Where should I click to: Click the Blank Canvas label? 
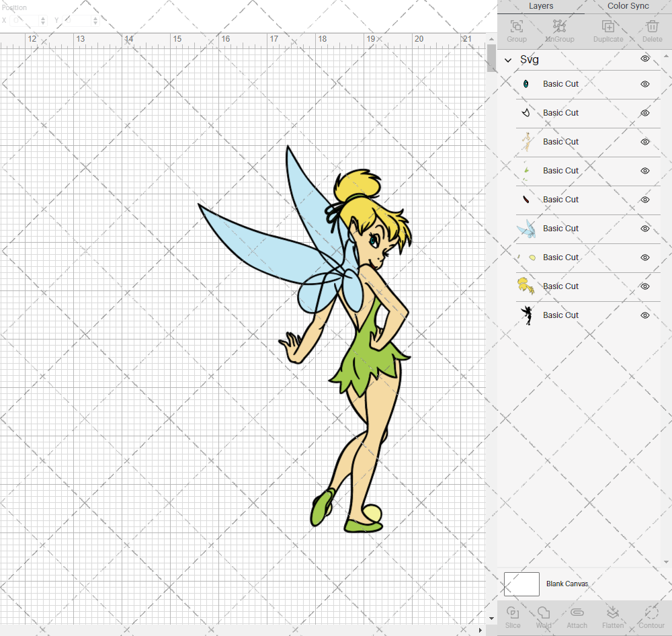coord(567,584)
